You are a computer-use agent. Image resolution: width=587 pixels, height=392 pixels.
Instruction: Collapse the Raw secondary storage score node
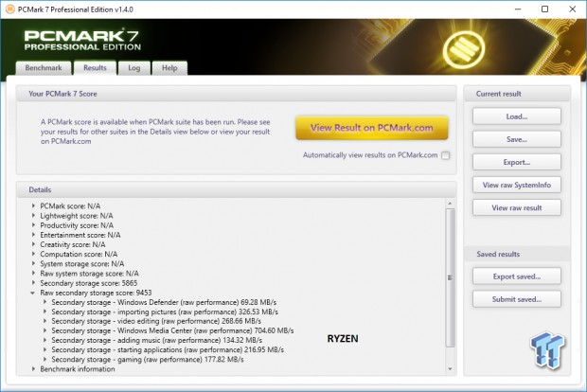click(x=34, y=294)
